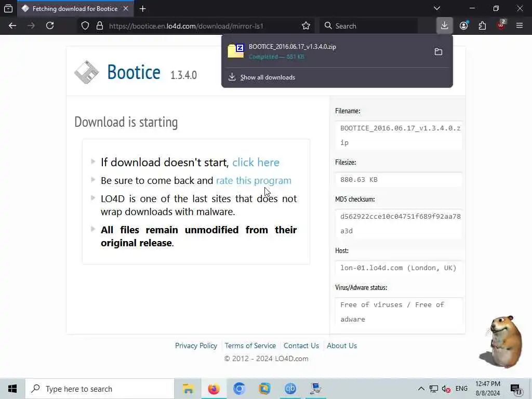Viewport: 532px width, 399px height.
Task: Close the Fetching download for Bootice tab
Action: click(126, 8)
